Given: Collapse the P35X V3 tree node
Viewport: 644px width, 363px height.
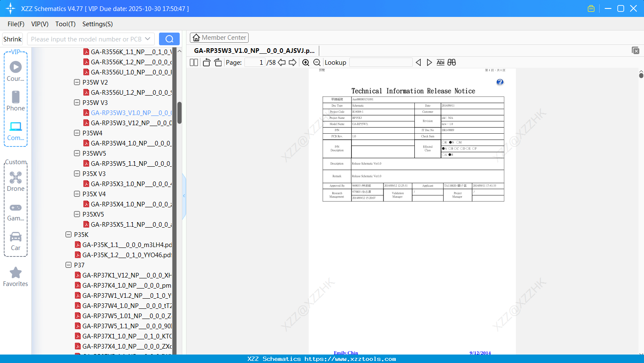Looking at the screenshot, I should pos(77,173).
